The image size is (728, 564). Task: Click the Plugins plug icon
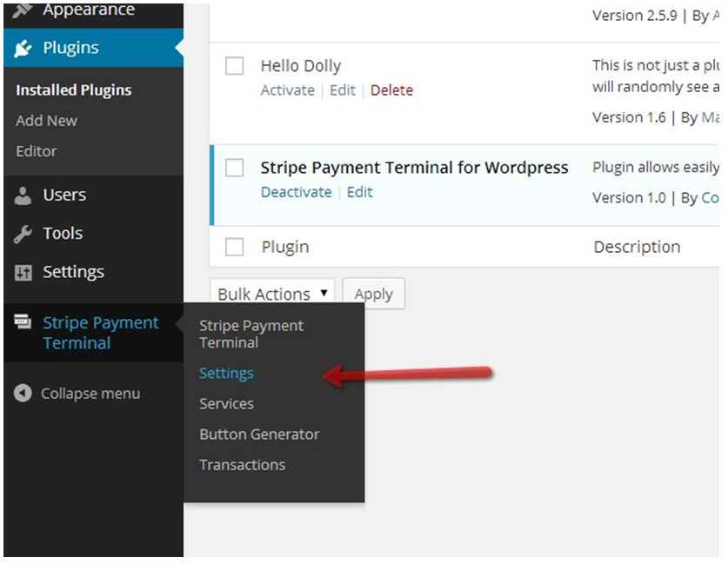23,48
